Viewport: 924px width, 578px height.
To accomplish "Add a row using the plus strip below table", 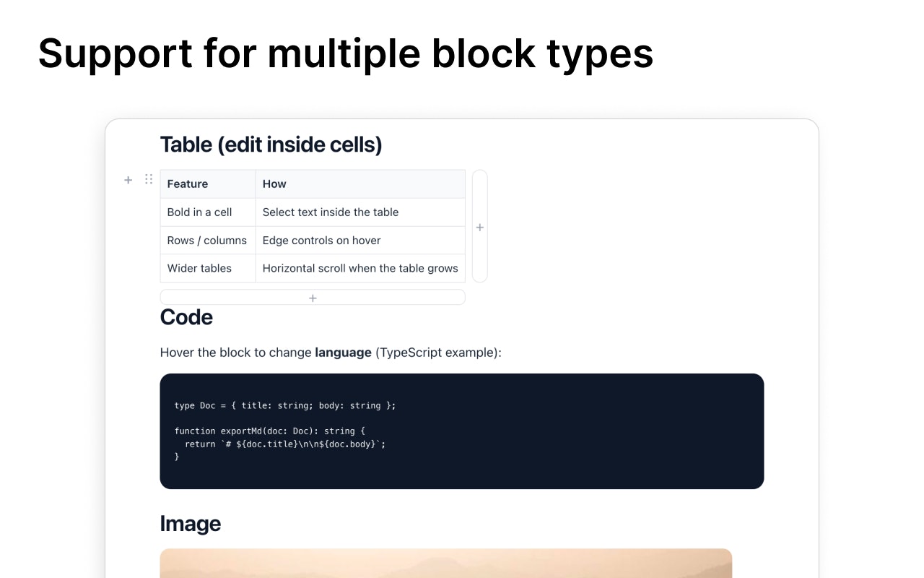I will pyautogui.click(x=312, y=297).
